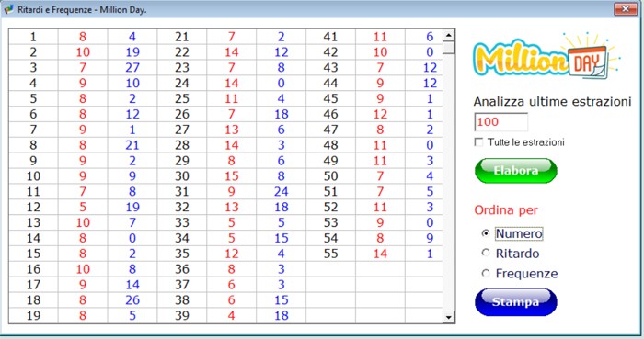Viewport: 644px width, 339px height.
Task: Click number cell 38 in the table
Action: (x=182, y=300)
